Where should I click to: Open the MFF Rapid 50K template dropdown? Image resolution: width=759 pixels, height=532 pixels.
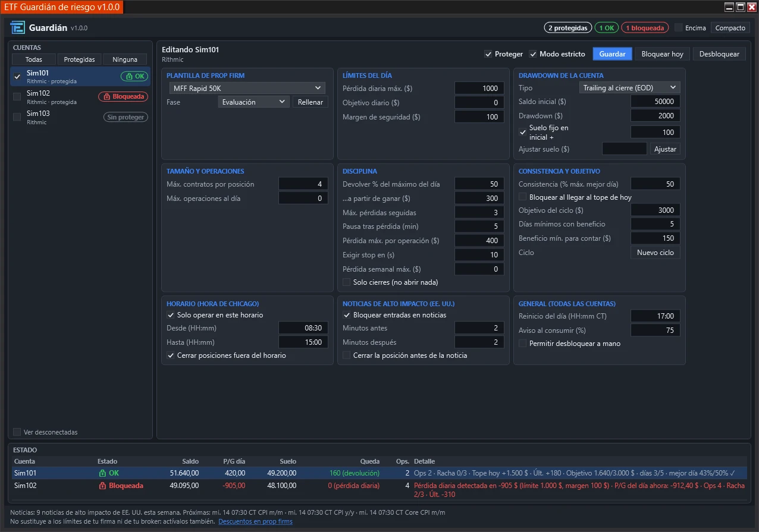coord(246,88)
